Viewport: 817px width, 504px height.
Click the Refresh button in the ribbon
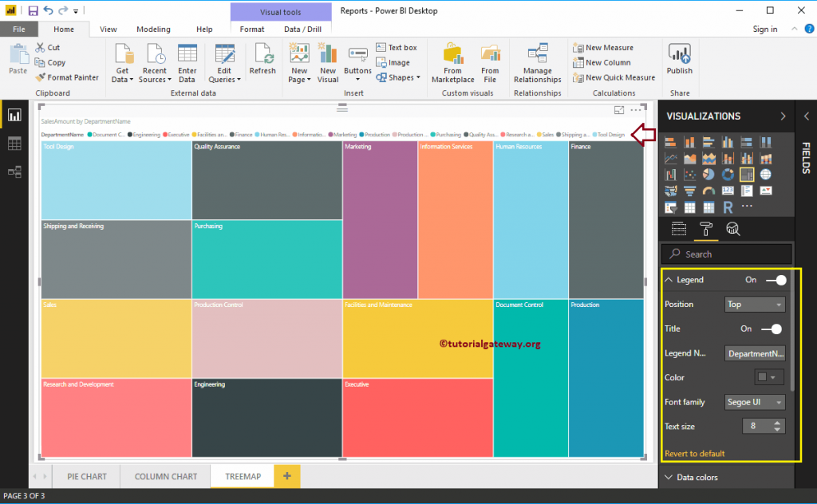[x=262, y=64]
